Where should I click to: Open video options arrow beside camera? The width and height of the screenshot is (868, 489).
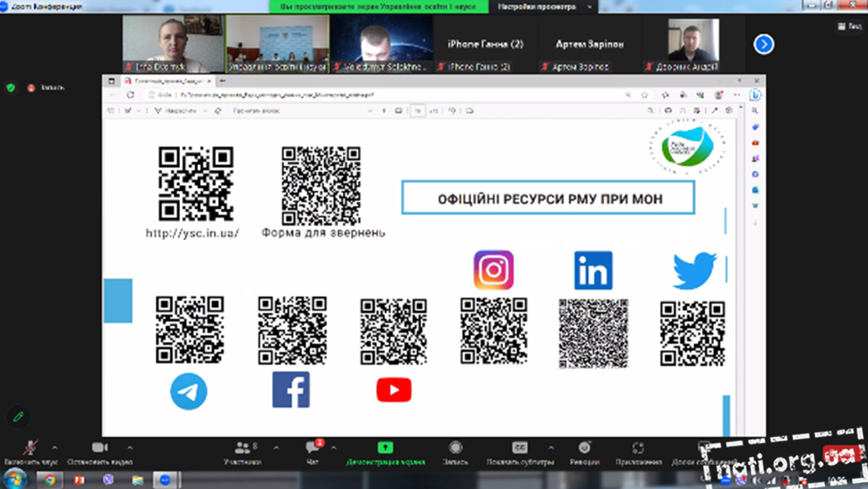(130, 448)
